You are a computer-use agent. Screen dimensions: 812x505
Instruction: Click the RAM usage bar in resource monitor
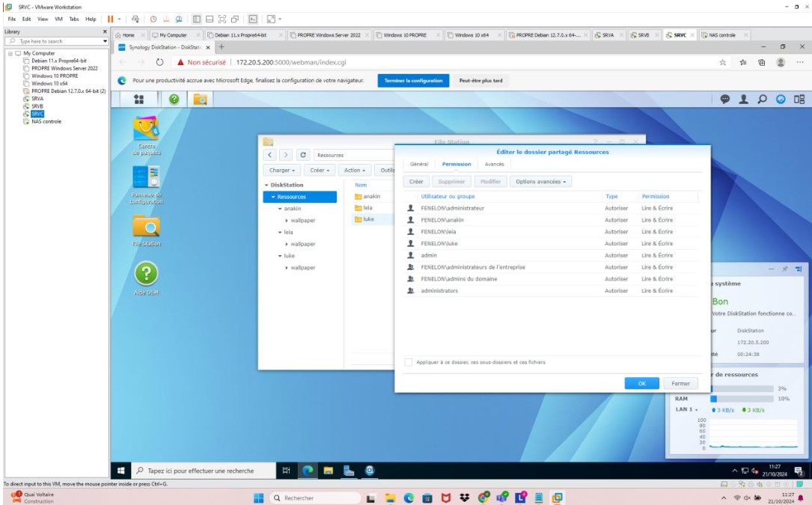742,399
